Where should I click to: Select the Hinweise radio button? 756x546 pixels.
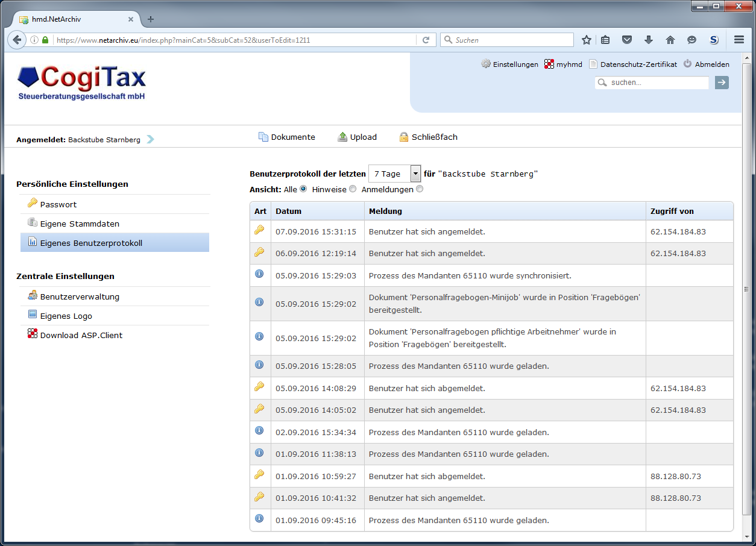coord(352,189)
